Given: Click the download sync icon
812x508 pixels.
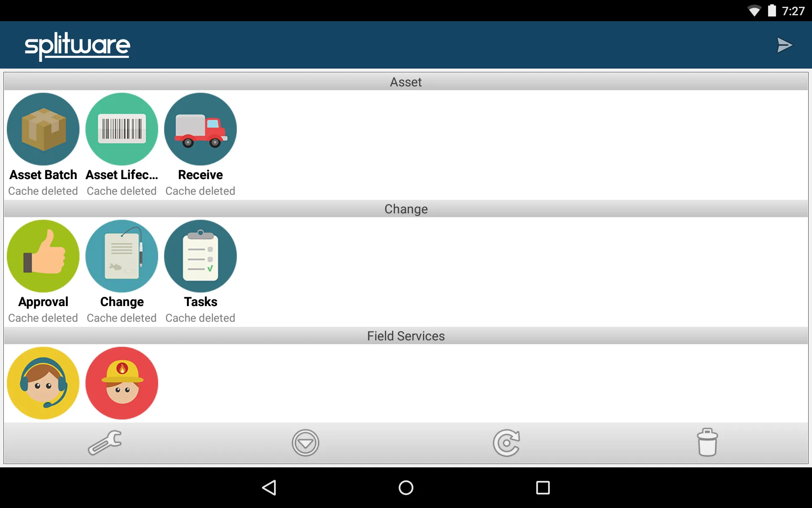Looking at the screenshot, I should 305,442.
